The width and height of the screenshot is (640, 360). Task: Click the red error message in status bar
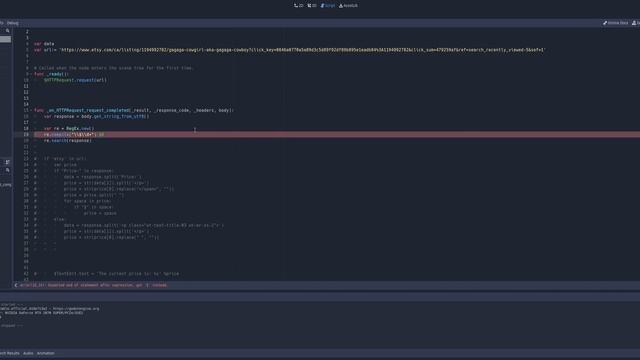93,285
